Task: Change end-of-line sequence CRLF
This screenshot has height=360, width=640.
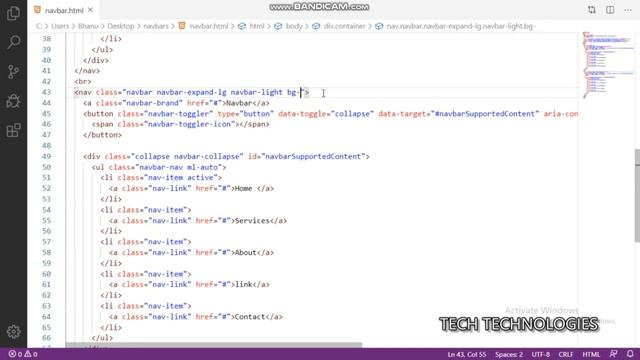Action: pyautogui.click(x=566, y=354)
